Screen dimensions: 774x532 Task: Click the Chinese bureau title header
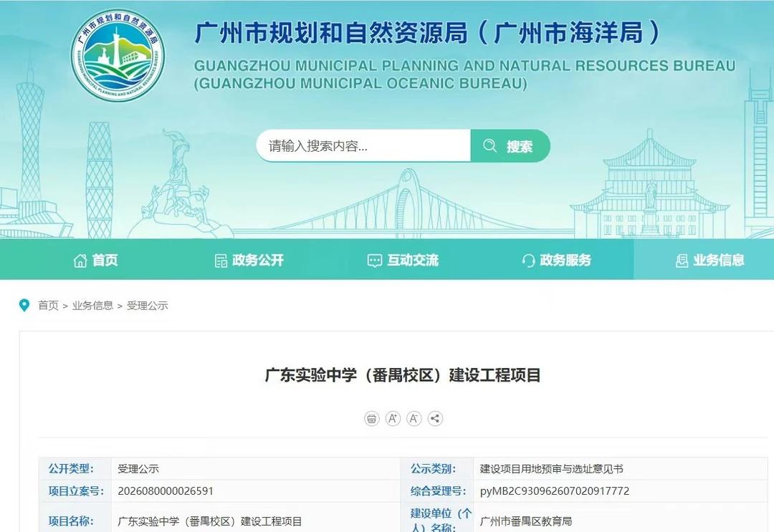(x=427, y=33)
